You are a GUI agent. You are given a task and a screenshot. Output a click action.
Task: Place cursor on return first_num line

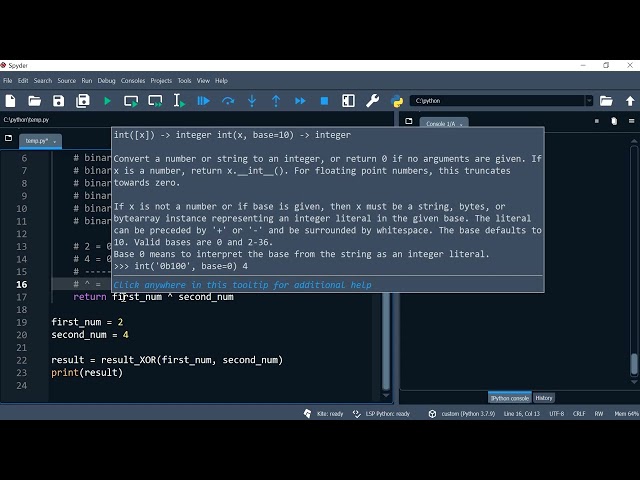click(153, 297)
